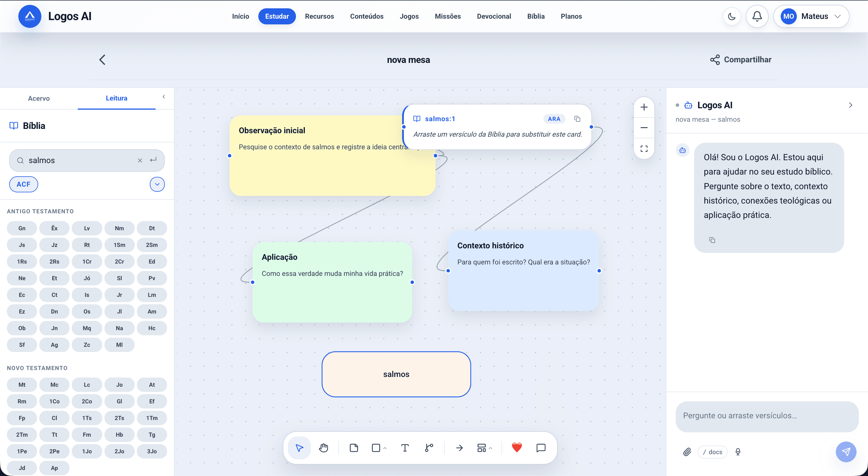Select the arrow tool
The height and width of the screenshot is (476, 868).
(x=460, y=448)
